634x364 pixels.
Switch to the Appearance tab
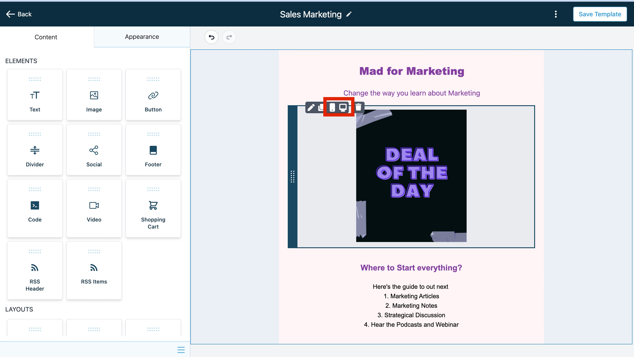point(142,37)
